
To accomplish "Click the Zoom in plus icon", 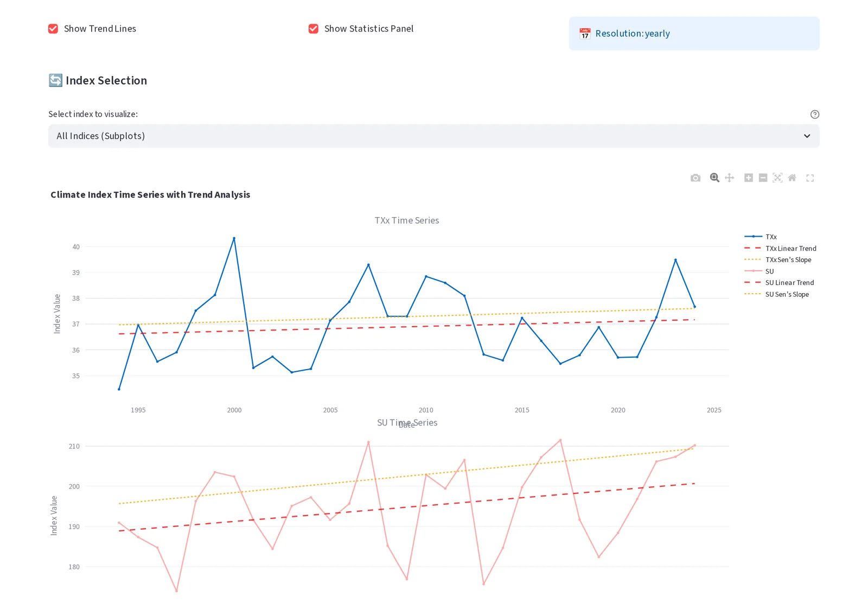I will (x=749, y=178).
